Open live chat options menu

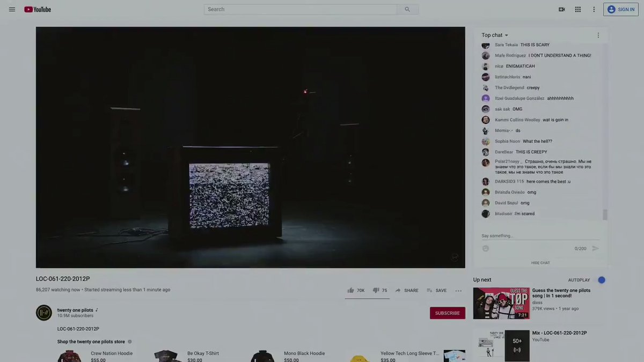(x=598, y=35)
